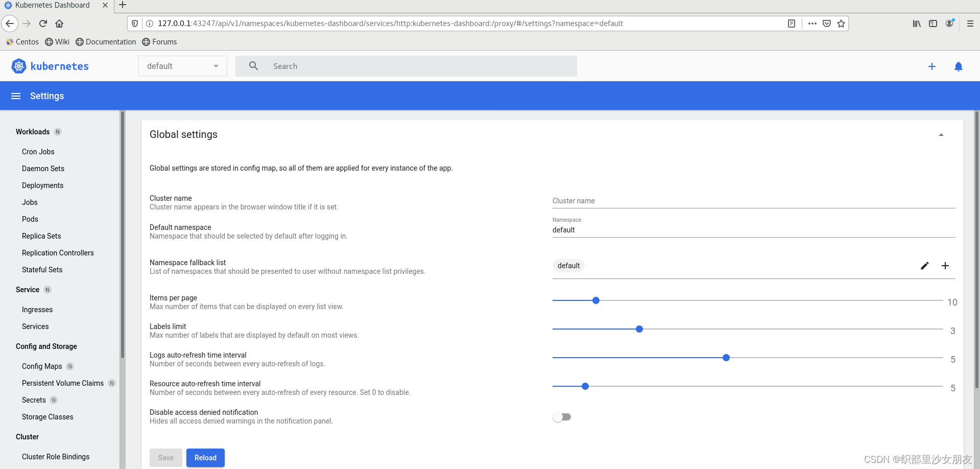The height and width of the screenshot is (469, 980).
Task: Select the Kubernetes Dashboard browser tab
Action: pos(56,5)
